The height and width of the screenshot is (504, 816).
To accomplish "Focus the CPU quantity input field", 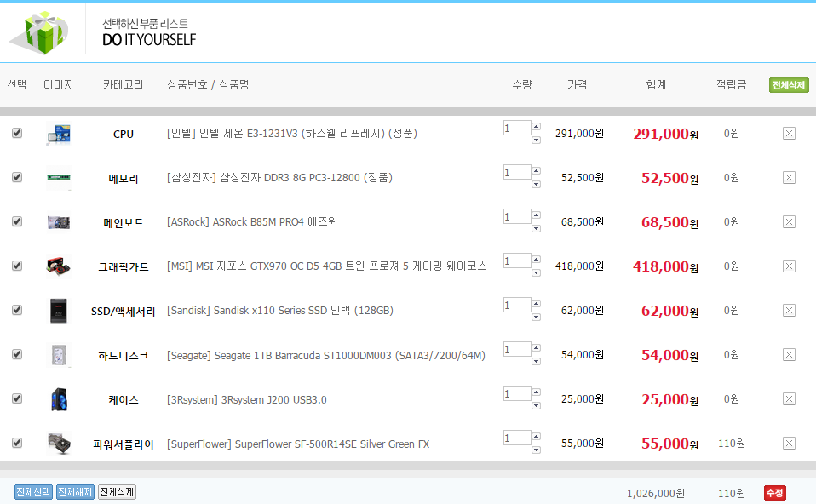I will tap(517, 128).
